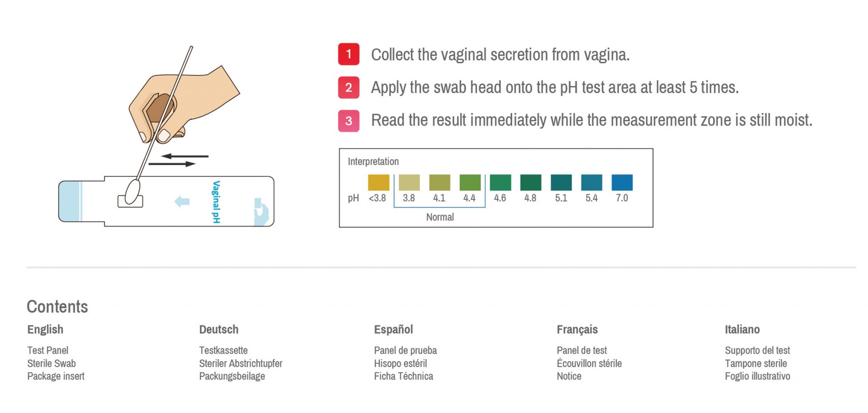Viewport: 868px width, 413px height.
Task: Click the swab head on the test area
Action: tap(132, 192)
